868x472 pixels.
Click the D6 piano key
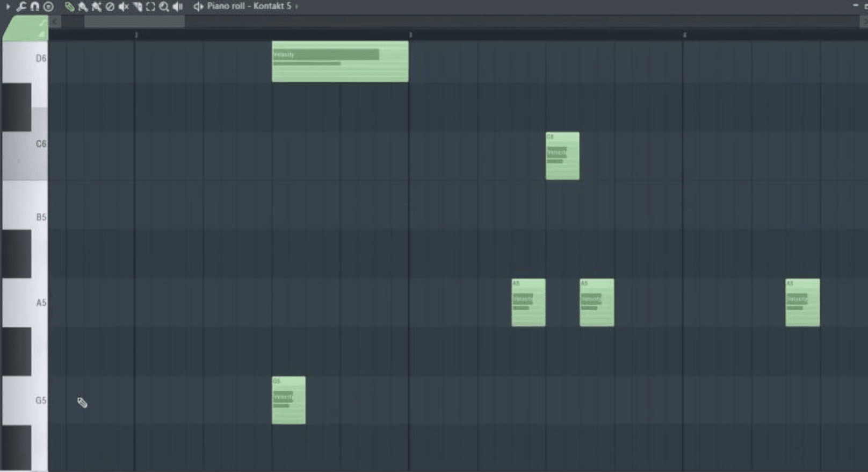coord(25,61)
